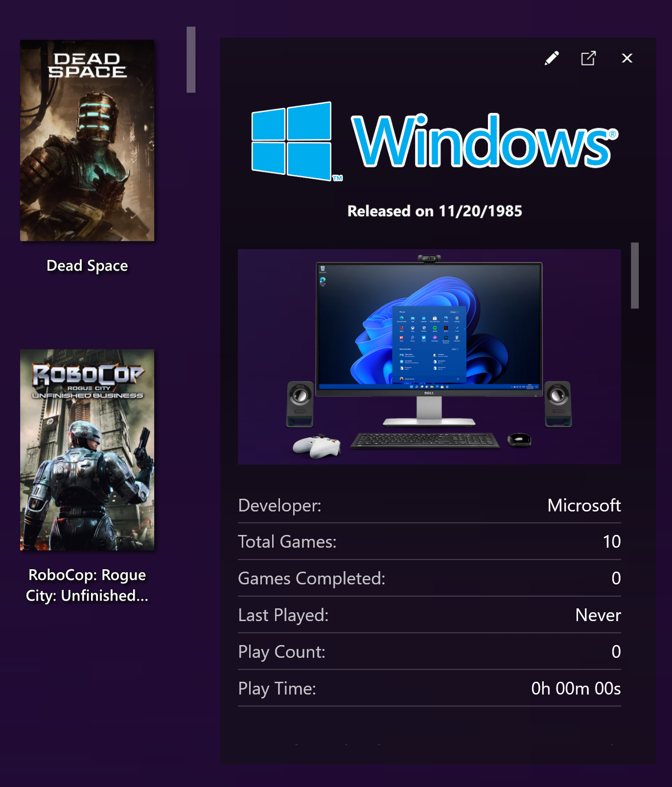Click the Developer field label
672x787 pixels.
pos(279,505)
